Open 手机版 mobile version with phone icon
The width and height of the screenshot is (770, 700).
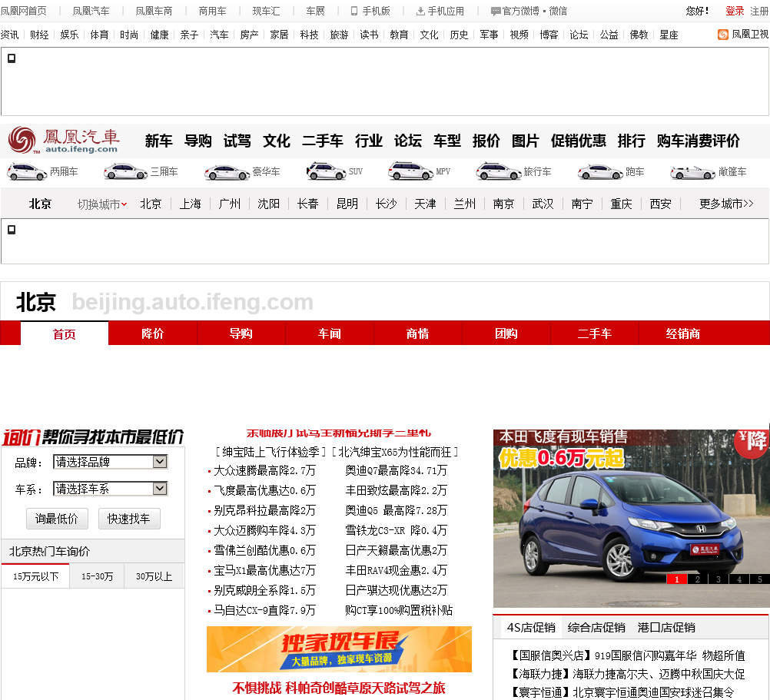(370, 11)
